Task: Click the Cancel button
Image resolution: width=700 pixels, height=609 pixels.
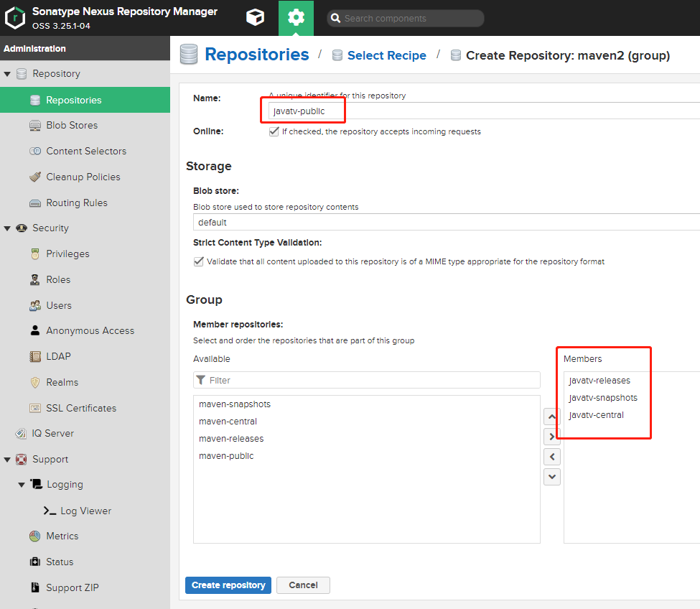Action: click(303, 585)
